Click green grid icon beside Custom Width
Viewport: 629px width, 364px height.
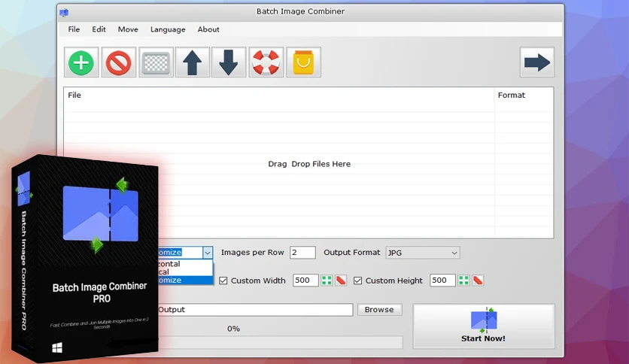327,281
